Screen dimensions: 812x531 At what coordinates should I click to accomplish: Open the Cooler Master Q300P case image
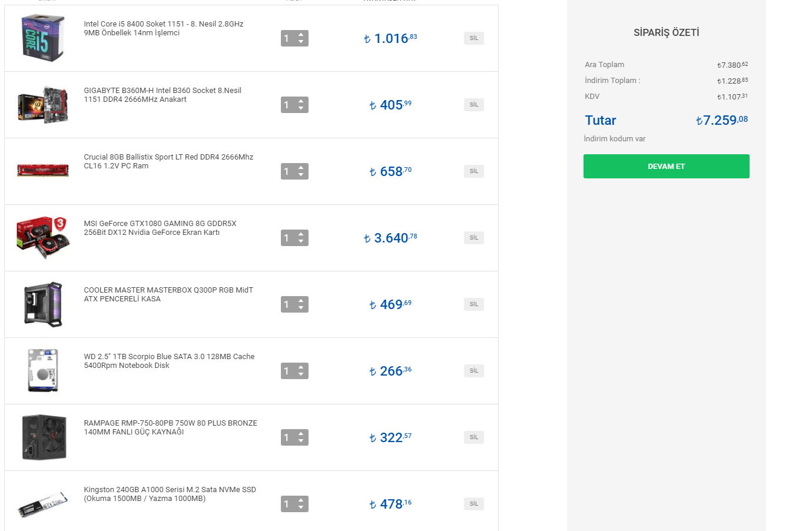[42, 304]
